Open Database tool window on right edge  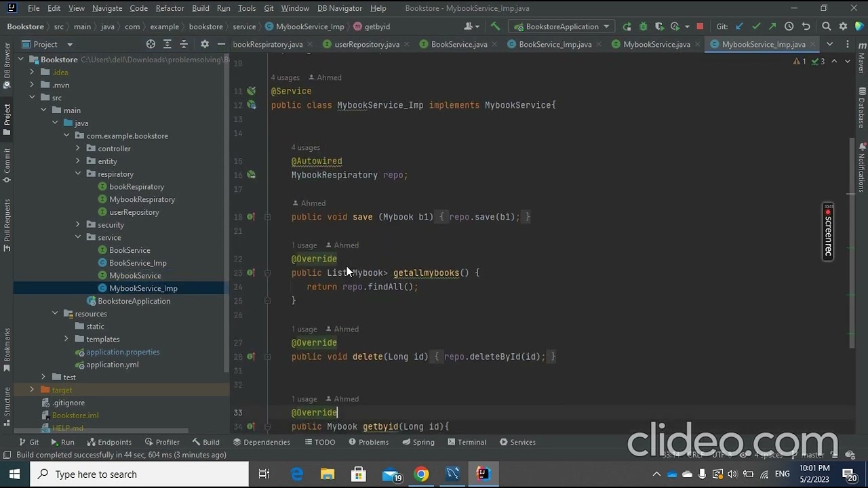(x=862, y=108)
